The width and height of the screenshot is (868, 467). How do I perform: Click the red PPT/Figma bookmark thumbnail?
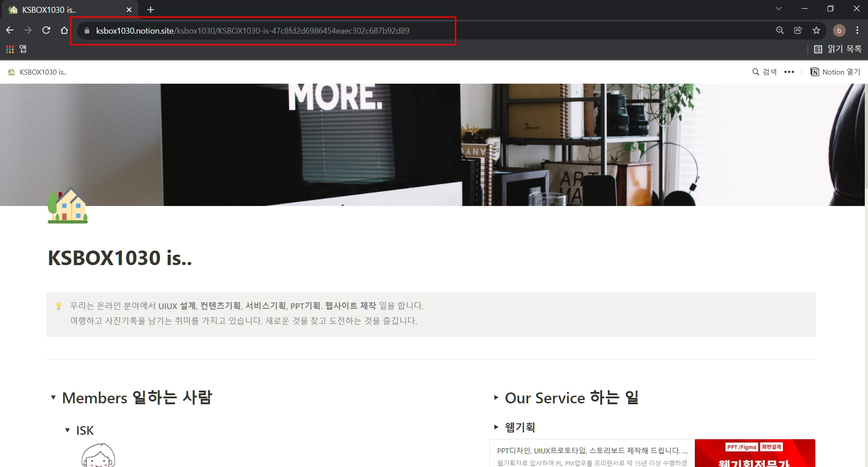point(755,453)
